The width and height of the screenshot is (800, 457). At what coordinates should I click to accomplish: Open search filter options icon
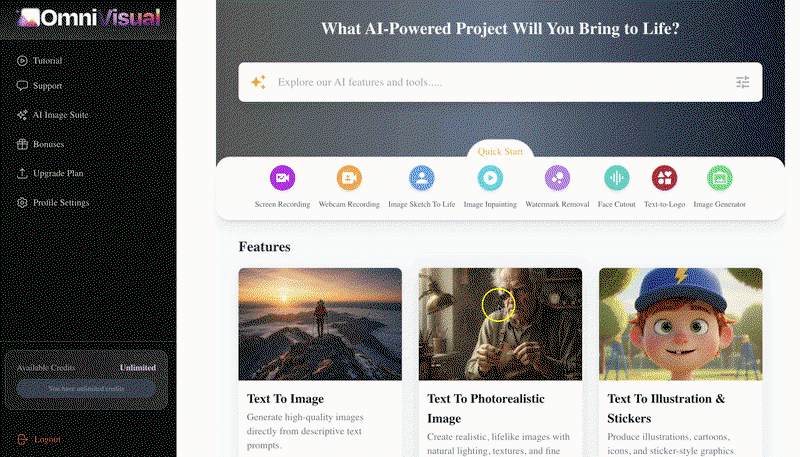[x=742, y=82]
